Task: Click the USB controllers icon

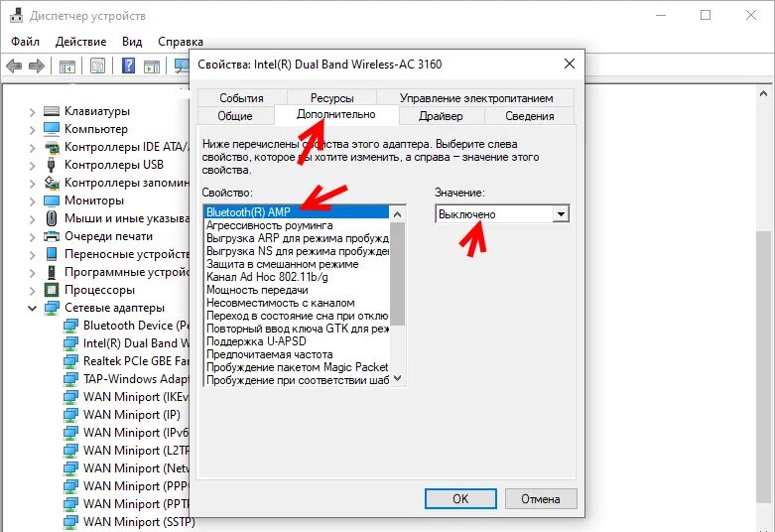Action: [x=51, y=165]
